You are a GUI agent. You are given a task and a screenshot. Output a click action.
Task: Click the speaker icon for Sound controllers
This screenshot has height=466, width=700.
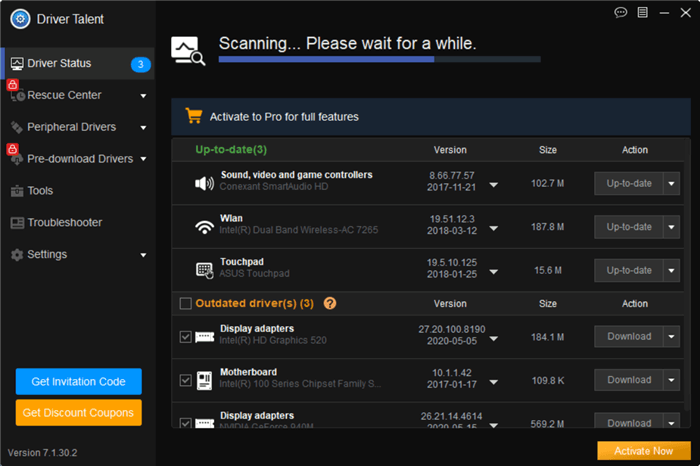(x=204, y=183)
